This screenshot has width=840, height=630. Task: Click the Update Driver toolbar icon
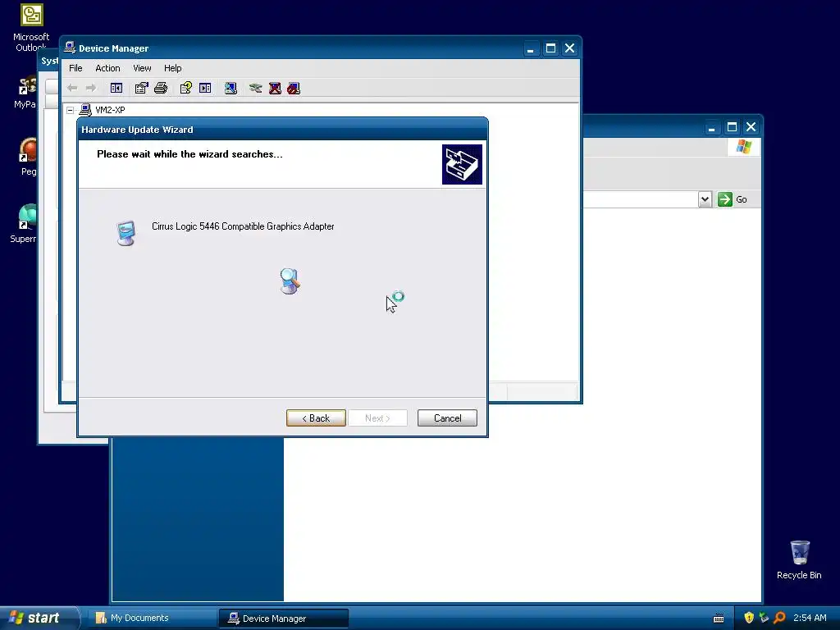click(256, 88)
